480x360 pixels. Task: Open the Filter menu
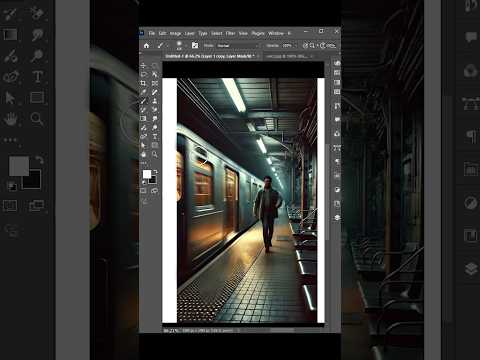[x=231, y=33]
